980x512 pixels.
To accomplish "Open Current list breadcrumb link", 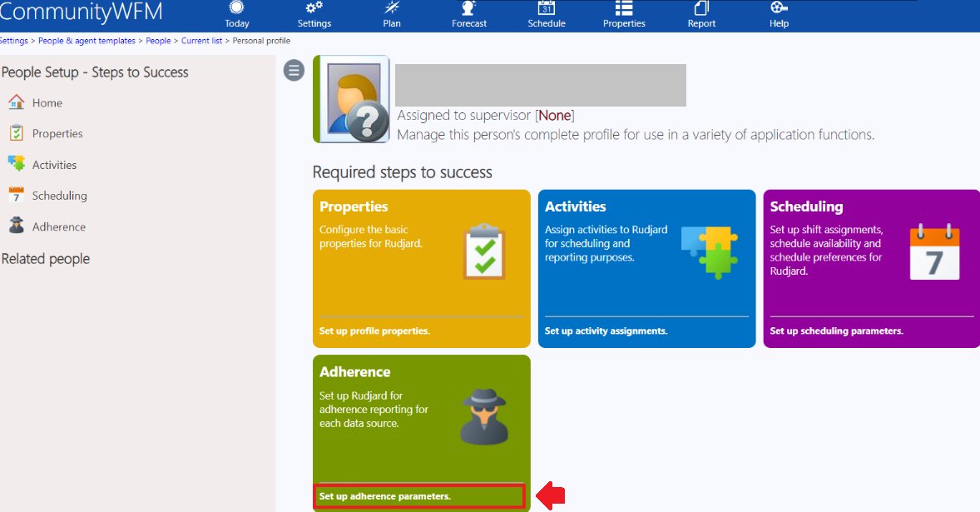I will click(202, 41).
